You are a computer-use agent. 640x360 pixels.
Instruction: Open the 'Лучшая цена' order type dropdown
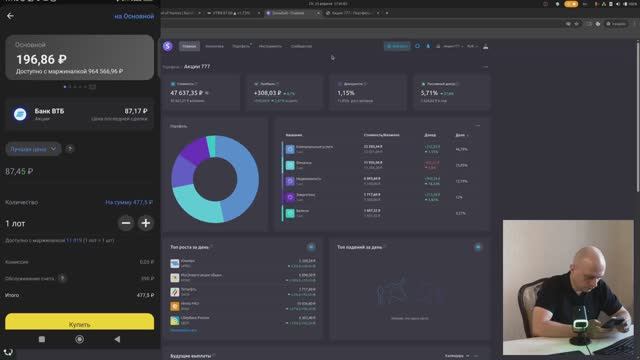pyautogui.click(x=33, y=149)
